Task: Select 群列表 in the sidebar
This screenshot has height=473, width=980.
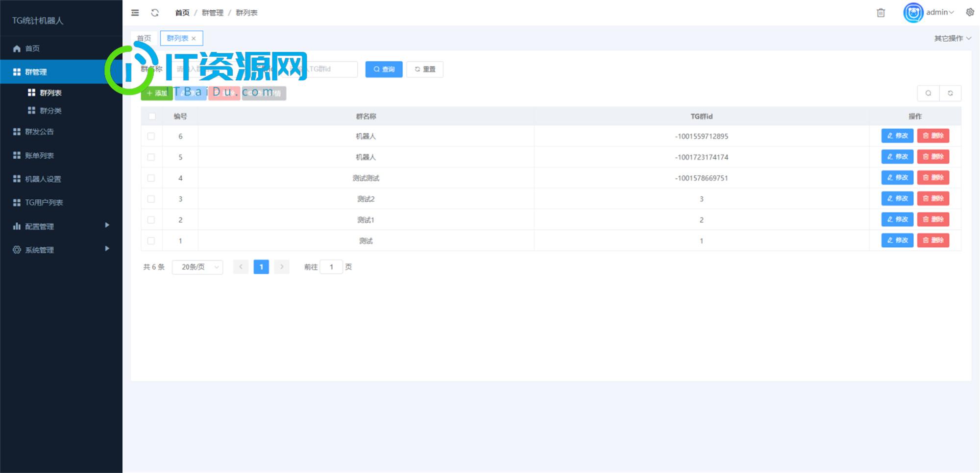Action: click(61, 93)
